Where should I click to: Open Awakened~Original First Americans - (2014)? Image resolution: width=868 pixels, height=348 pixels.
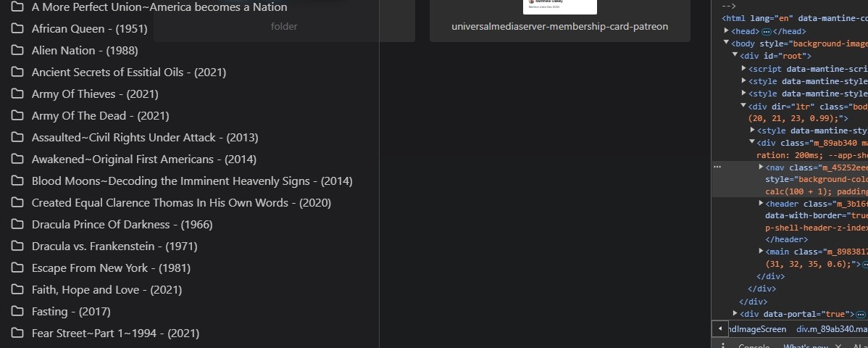pyautogui.click(x=144, y=159)
